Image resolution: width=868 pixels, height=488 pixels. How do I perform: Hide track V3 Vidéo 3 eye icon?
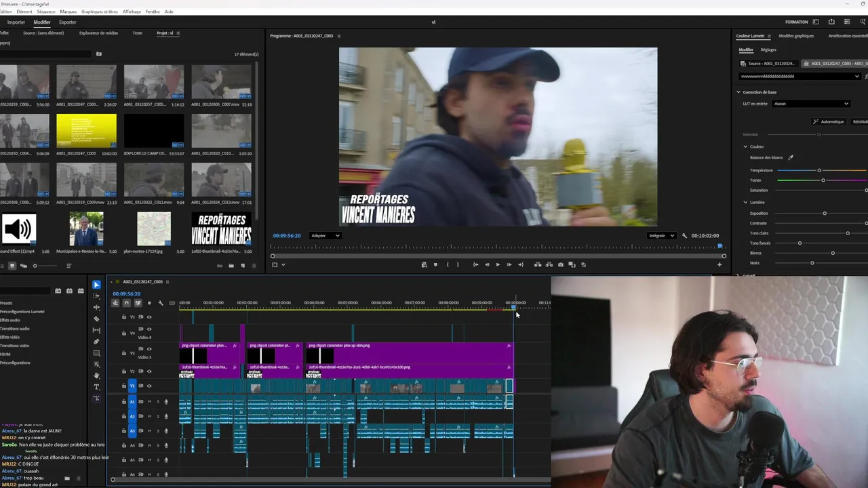tap(149, 348)
